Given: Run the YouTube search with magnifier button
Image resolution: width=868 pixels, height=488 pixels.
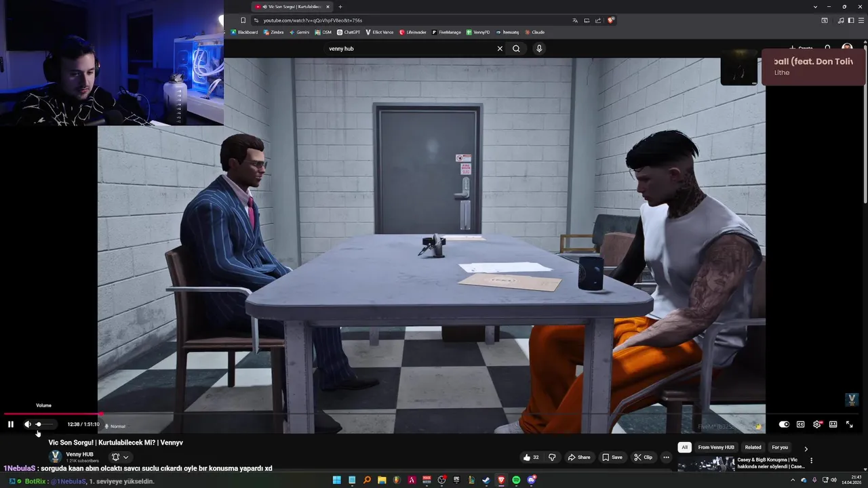Looking at the screenshot, I should pyautogui.click(x=516, y=49).
